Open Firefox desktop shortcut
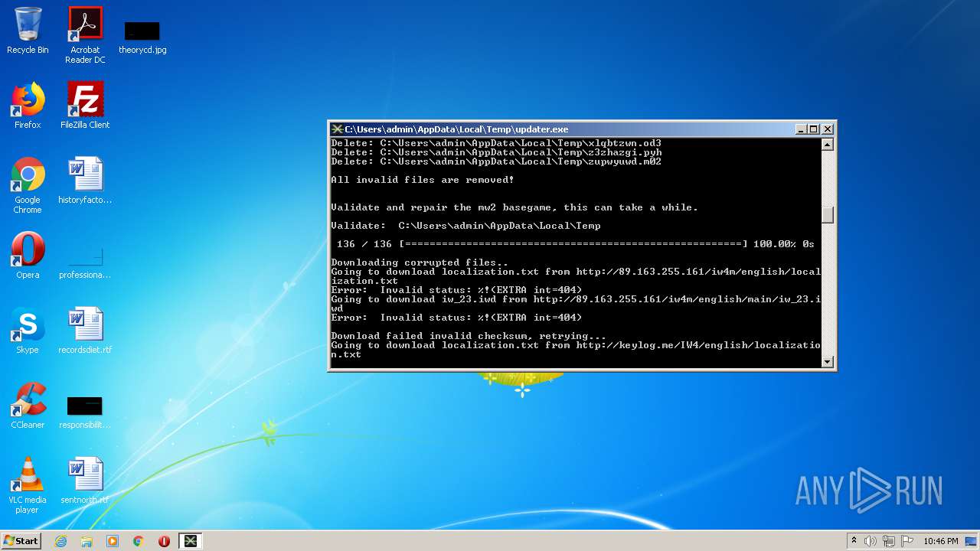Screen dimensions: 980x551 coord(28,106)
